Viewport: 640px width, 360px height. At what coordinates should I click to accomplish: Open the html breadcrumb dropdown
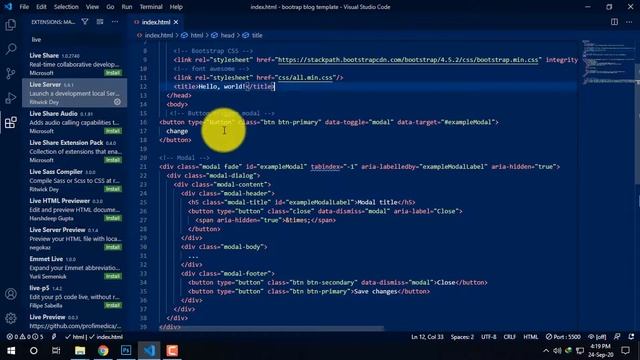click(x=192, y=36)
